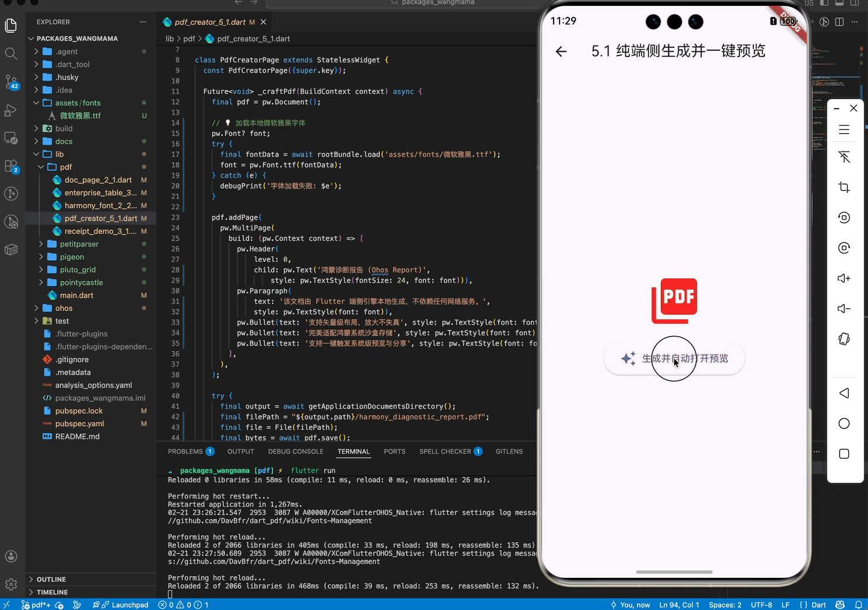Screen dimensions: 868x610
Task: Click the Ln 94, Col 1 position
Action: click(x=679, y=605)
